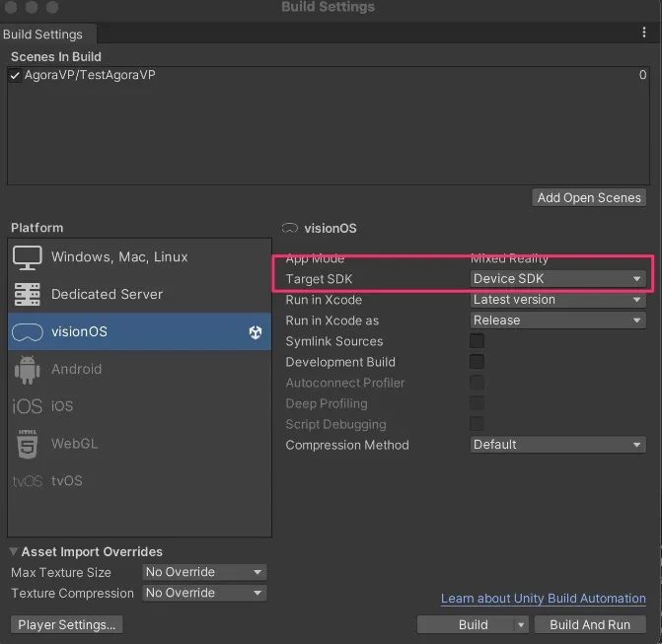Viewport: 662px width, 644px height.
Task: Click the Android robot icon
Action: (27, 370)
